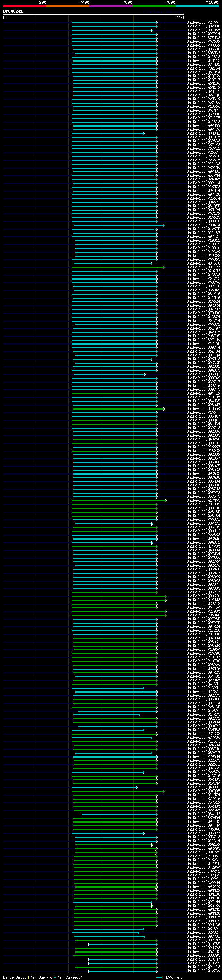Click the green ~80% identity legend bar
The height and width of the screenshot is (980, 222).
(154, 7)
